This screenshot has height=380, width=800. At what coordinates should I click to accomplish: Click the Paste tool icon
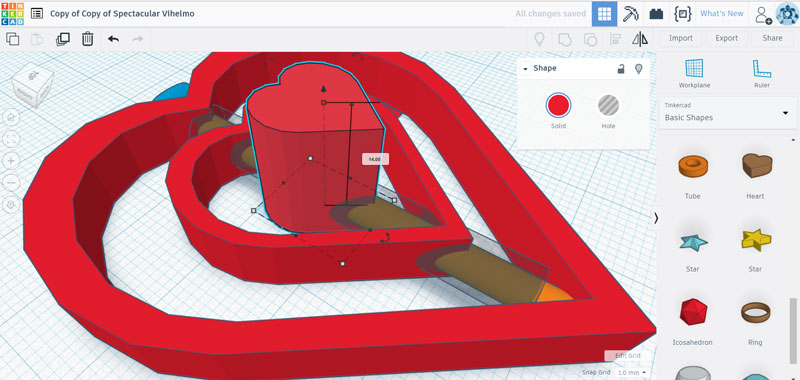tap(37, 39)
